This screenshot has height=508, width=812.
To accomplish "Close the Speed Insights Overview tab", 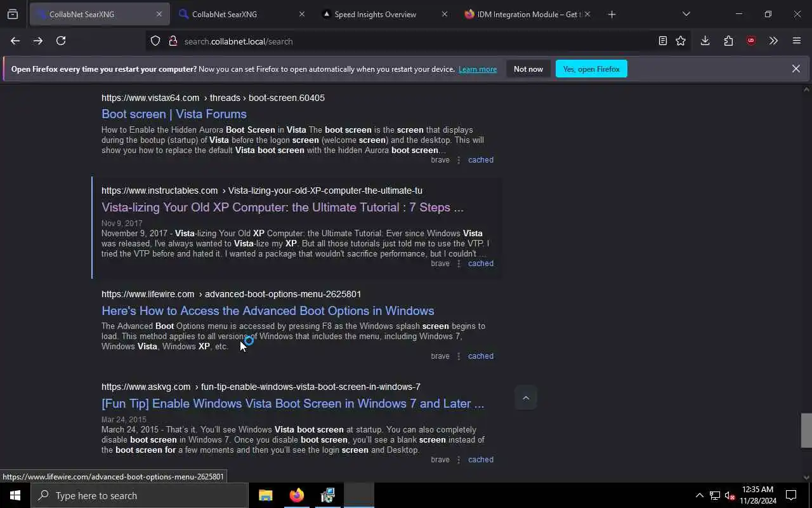I will point(444,14).
